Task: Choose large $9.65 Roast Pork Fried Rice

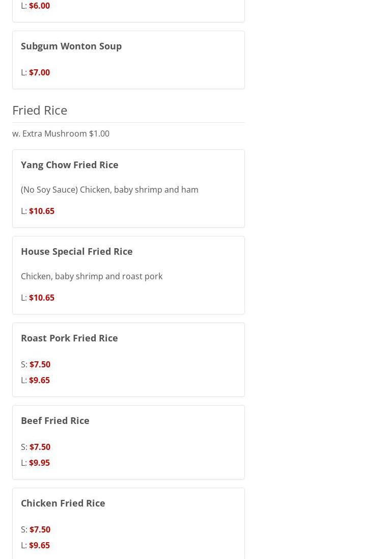Action: pos(39,380)
